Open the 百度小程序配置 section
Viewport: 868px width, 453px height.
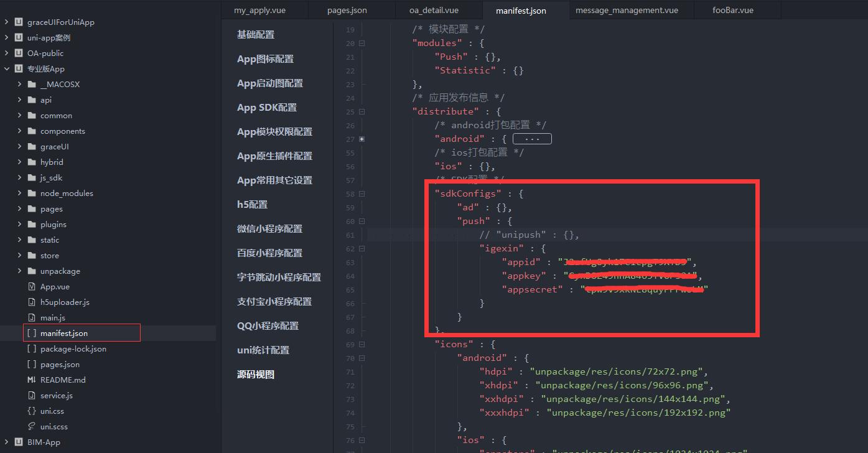pos(269,253)
